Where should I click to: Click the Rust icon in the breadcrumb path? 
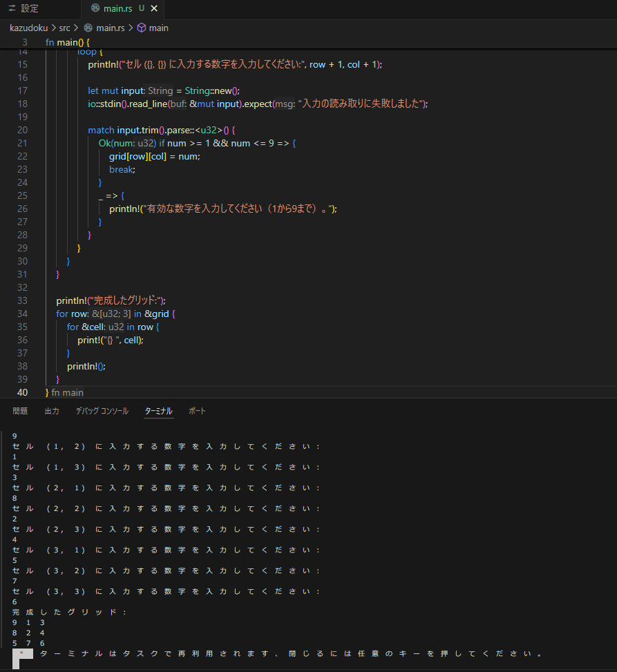coord(88,28)
